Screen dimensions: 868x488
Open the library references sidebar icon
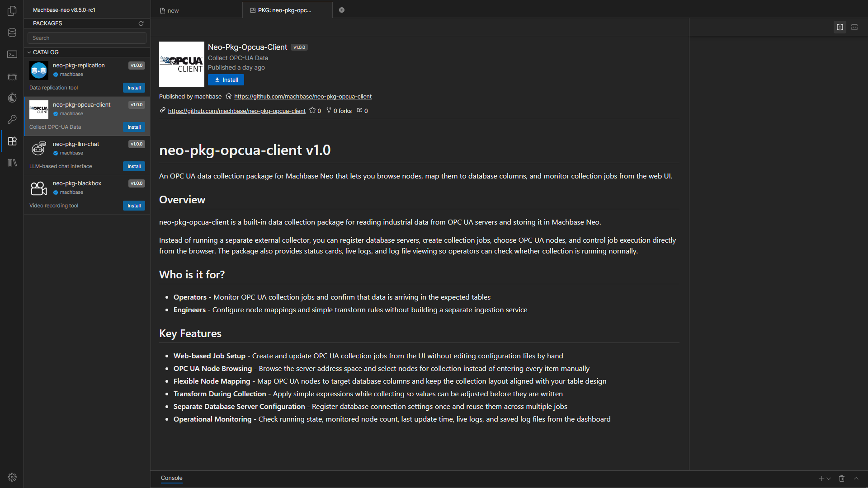coord(12,163)
